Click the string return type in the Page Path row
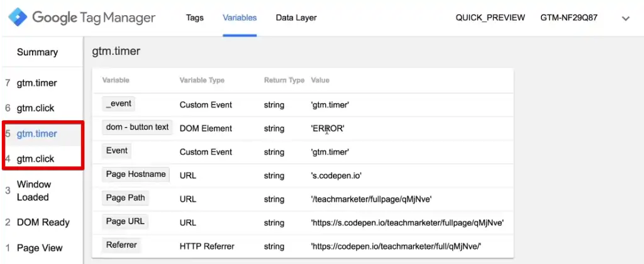 tap(274, 200)
